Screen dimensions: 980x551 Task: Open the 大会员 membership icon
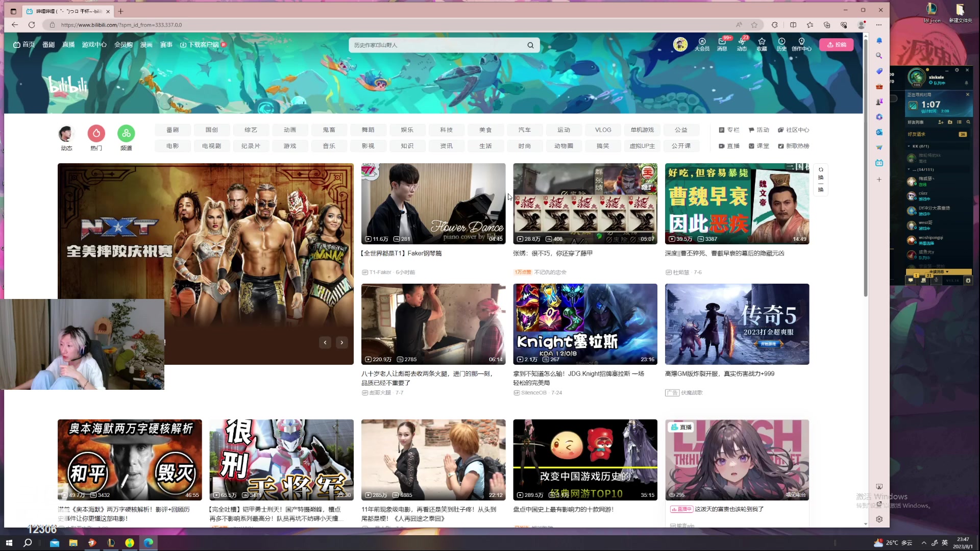coord(702,44)
